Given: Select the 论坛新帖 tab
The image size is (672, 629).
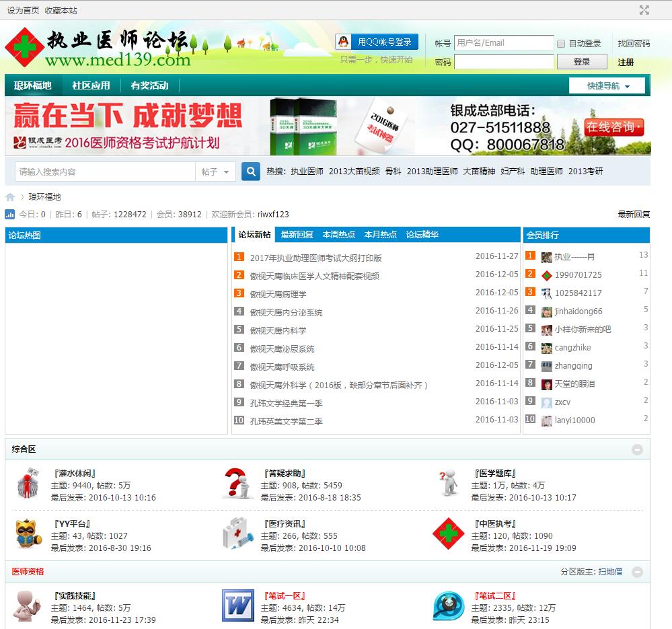Looking at the screenshot, I should tap(254, 234).
